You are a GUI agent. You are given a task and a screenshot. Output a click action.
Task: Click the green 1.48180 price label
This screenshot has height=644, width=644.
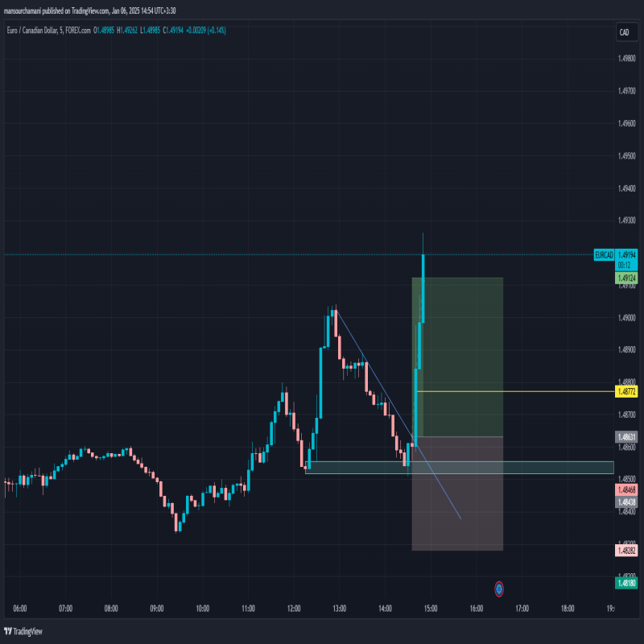[x=626, y=583]
